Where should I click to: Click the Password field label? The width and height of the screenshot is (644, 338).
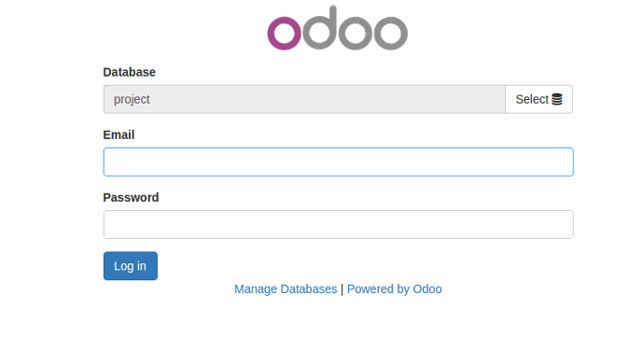tap(131, 198)
